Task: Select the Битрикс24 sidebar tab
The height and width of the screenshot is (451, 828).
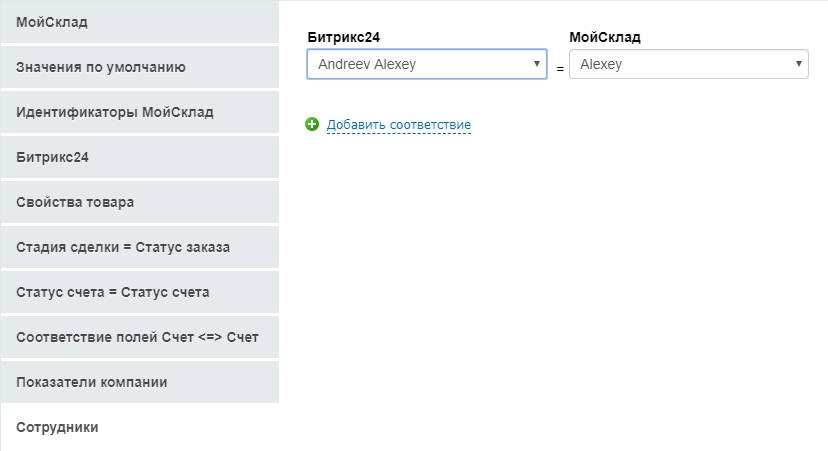Action: (x=139, y=157)
